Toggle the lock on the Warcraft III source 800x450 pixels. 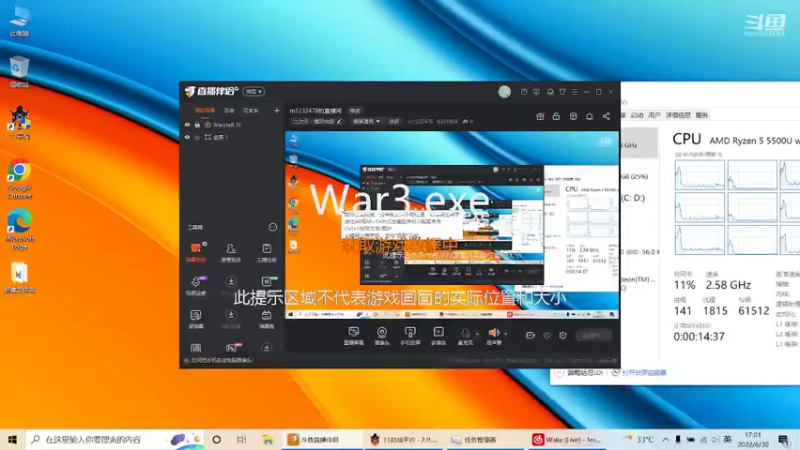pos(197,124)
